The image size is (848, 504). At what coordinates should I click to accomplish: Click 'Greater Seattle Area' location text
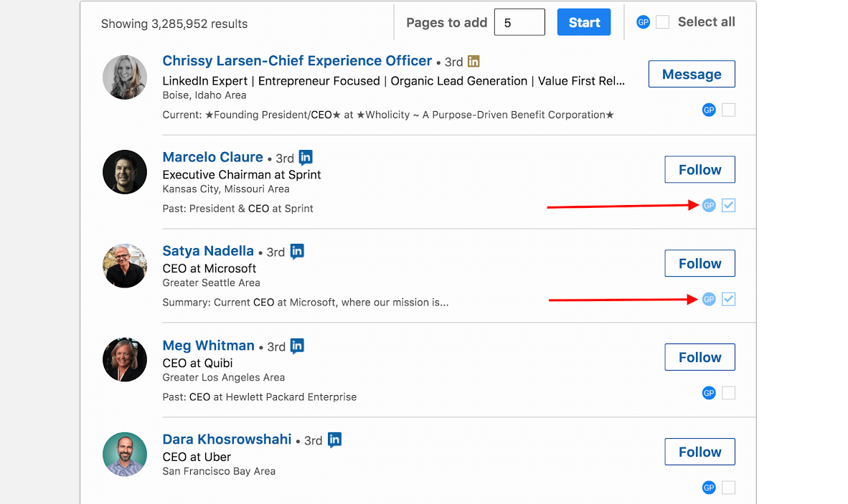pos(212,283)
